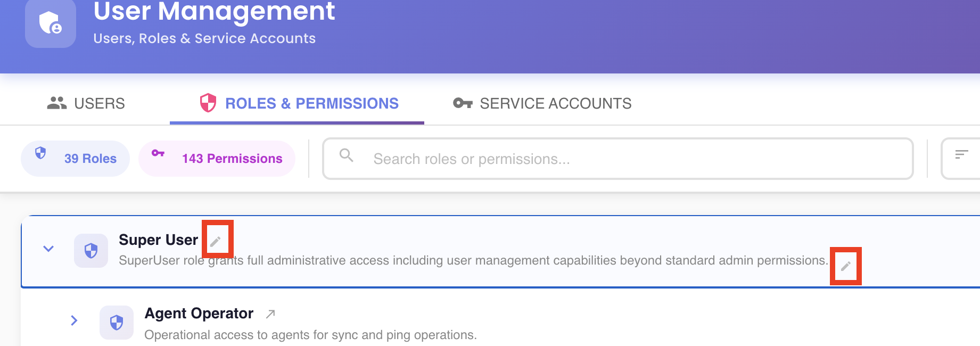Click the search roles or permissions field
This screenshot has width=980, height=346.
click(x=618, y=159)
